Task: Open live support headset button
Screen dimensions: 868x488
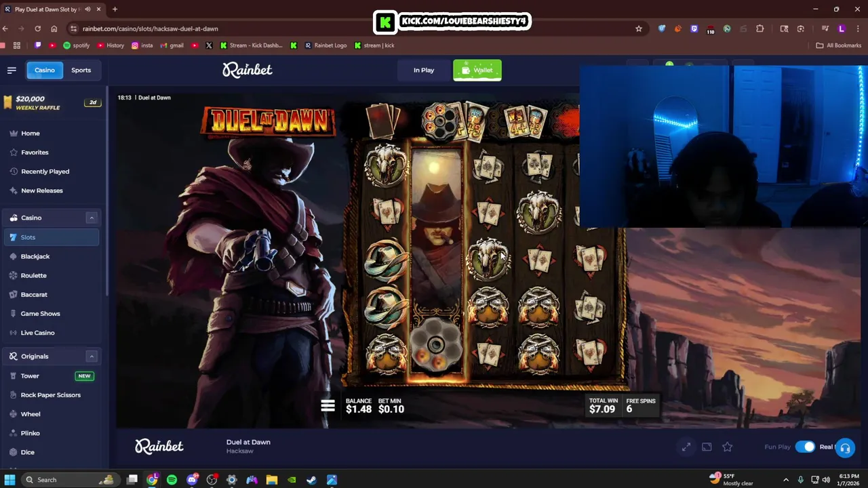Action: (845, 448)
